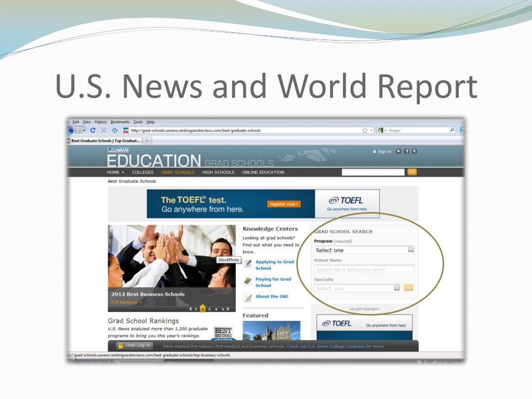Jump to carousel slide 1
Image resolution: width=532 pixels, height=399 pixels.
tap(196, 309)
